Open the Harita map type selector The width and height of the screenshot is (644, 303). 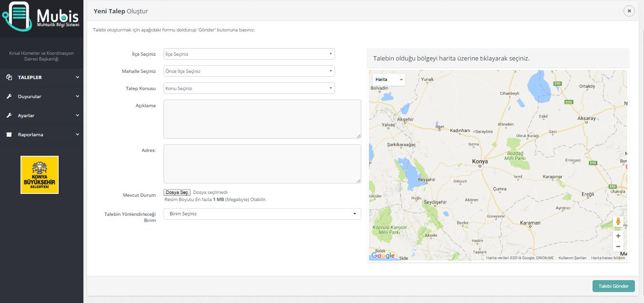tap(389, 80)
